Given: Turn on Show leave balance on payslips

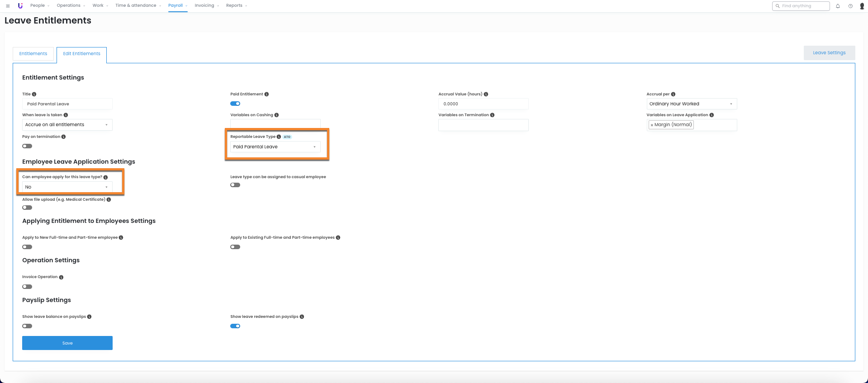Looking at the screenshot, I should point(27,326).
